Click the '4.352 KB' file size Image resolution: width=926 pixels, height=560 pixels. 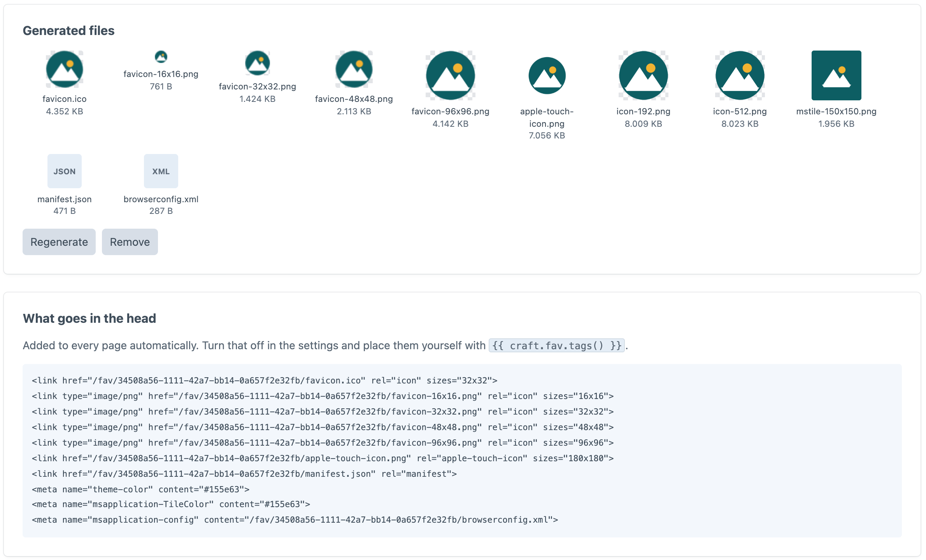click(65, 111)
